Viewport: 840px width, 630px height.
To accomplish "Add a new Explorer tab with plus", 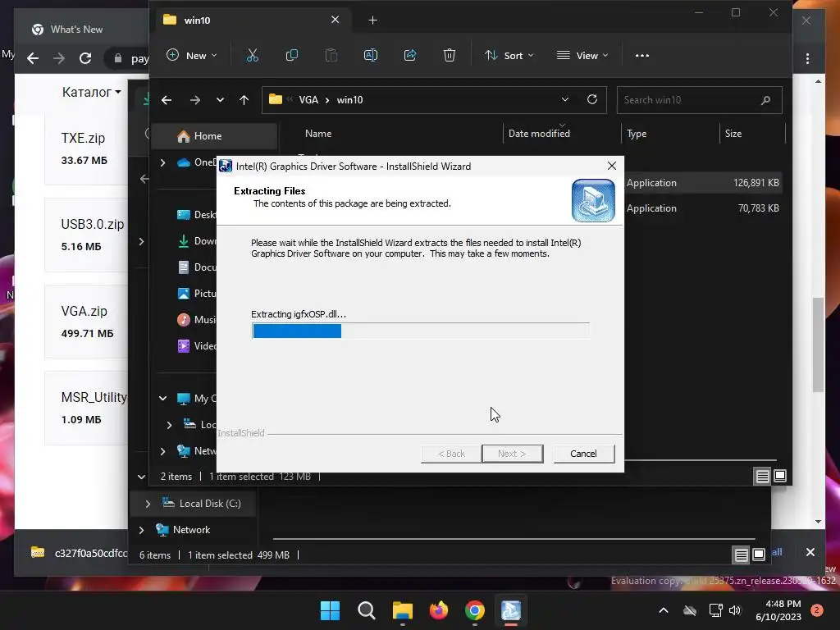I will pos(373,21).
